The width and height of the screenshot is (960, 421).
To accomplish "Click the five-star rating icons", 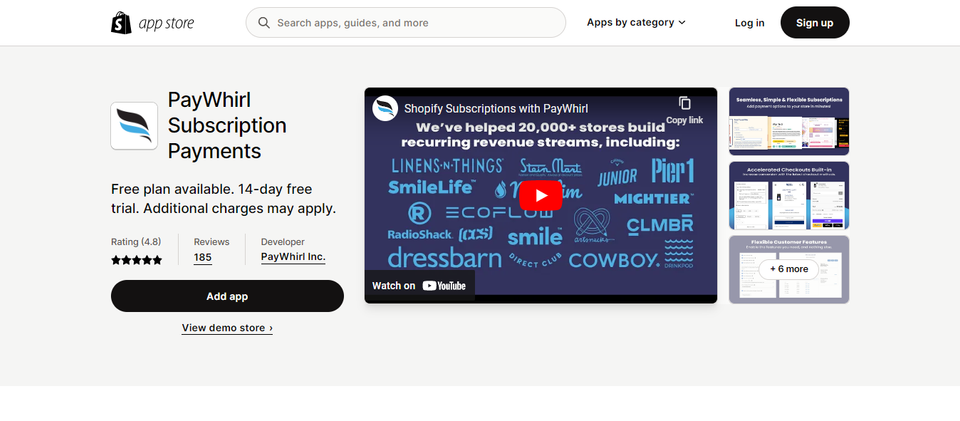I will [x=137, y=260].
